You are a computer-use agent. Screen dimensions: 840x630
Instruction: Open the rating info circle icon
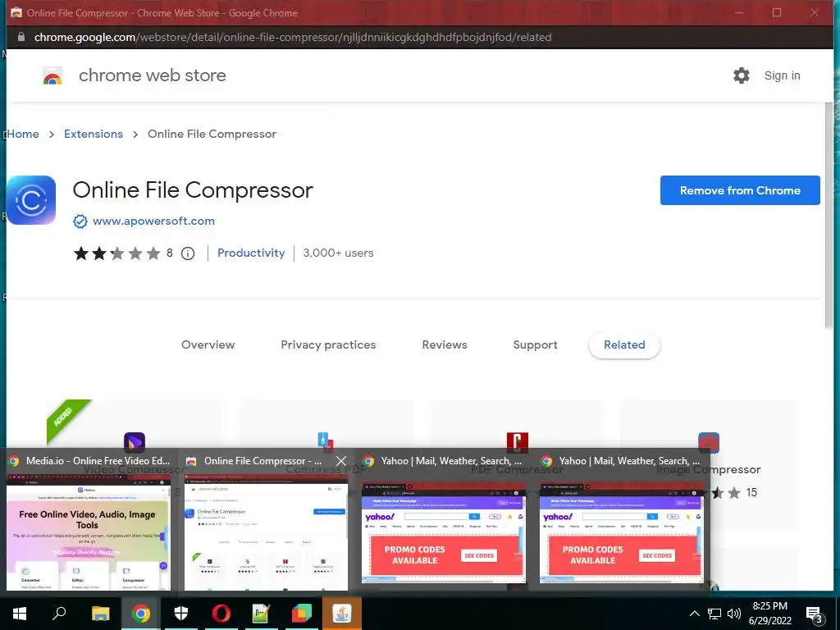(x=188, y=253)
